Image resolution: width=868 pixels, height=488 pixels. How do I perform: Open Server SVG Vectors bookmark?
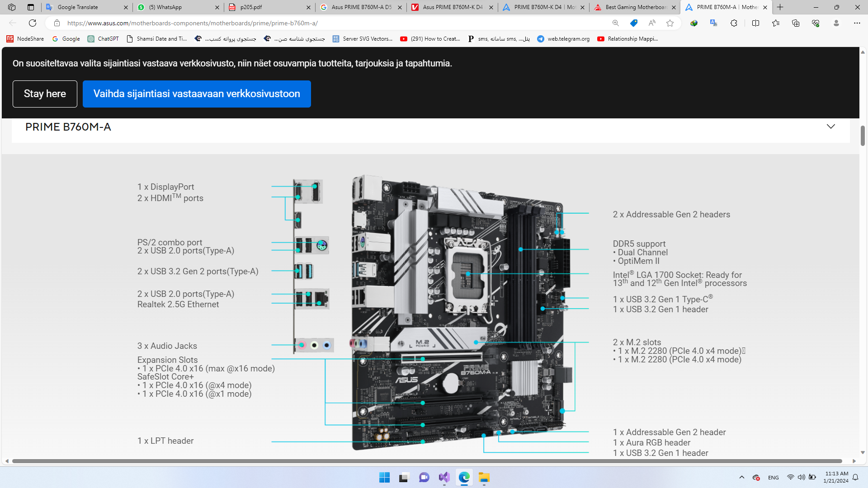pyautogui.click(x=363, y=39)
